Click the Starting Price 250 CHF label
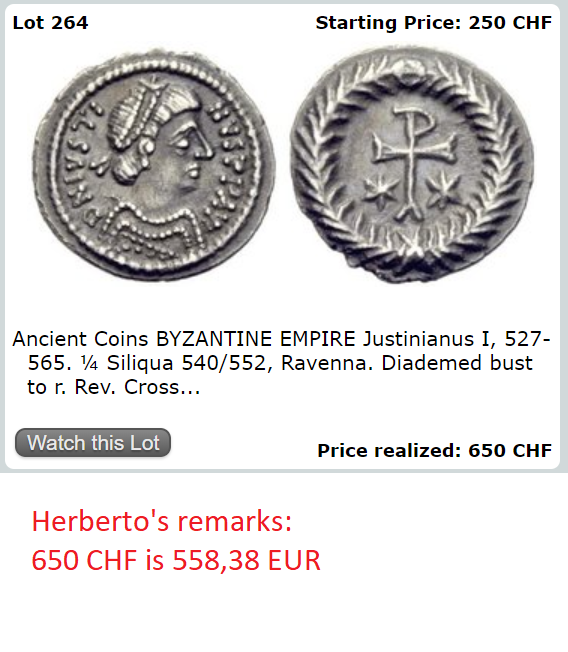 [434, 23]
